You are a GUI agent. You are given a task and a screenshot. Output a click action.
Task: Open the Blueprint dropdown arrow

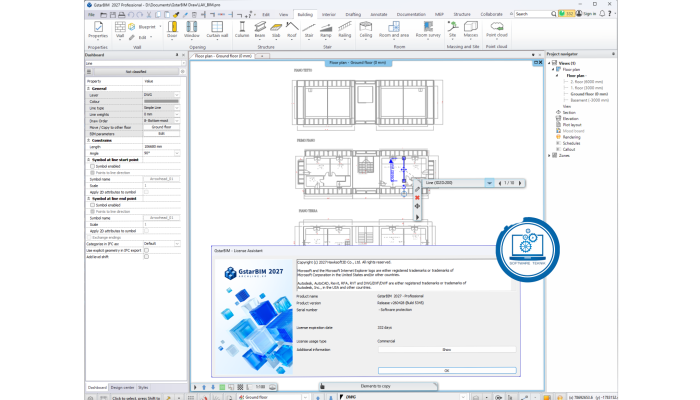click(x=160, y=27)
